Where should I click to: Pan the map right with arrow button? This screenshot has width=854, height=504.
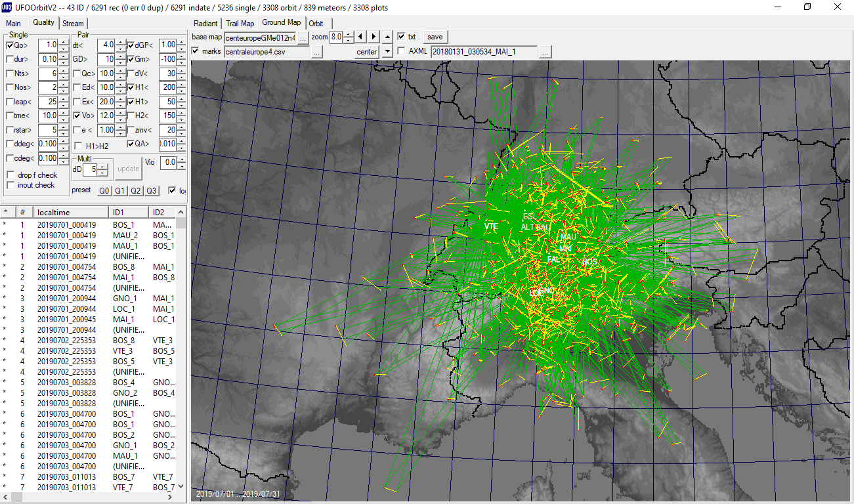(x=374, y=37)
